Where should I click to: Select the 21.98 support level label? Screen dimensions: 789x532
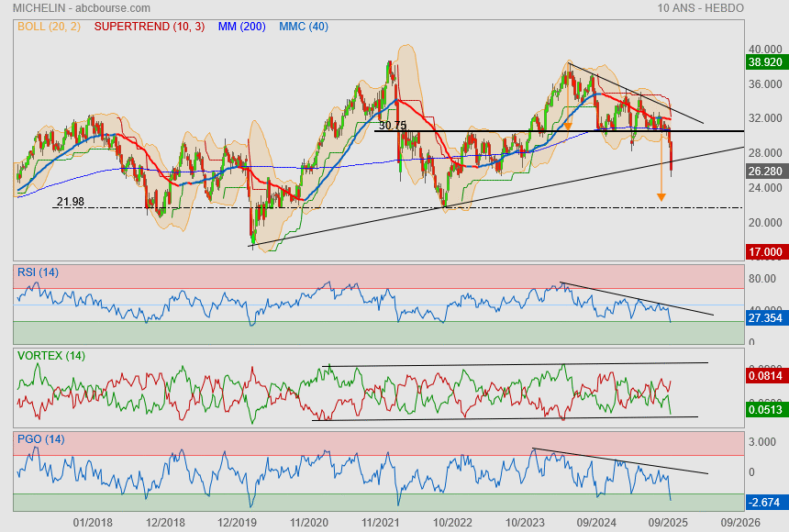pyautogui.click(x=71, y=202)
